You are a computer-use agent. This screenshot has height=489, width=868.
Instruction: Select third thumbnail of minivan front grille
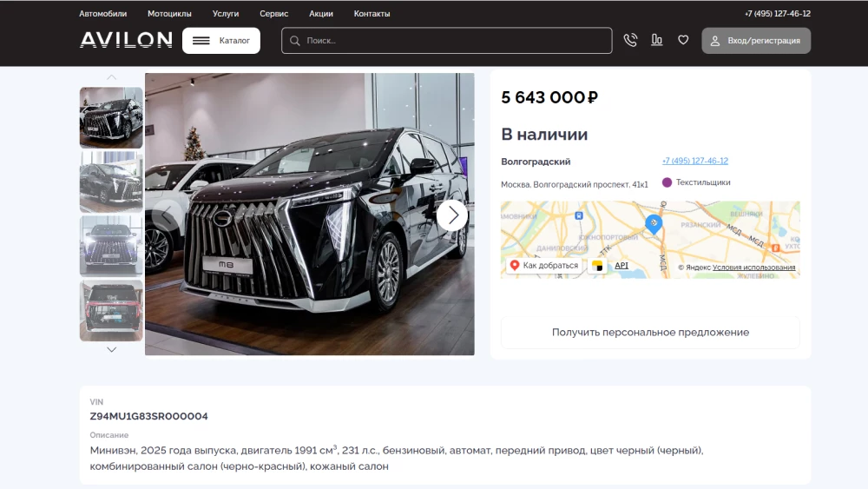[111, 246]
